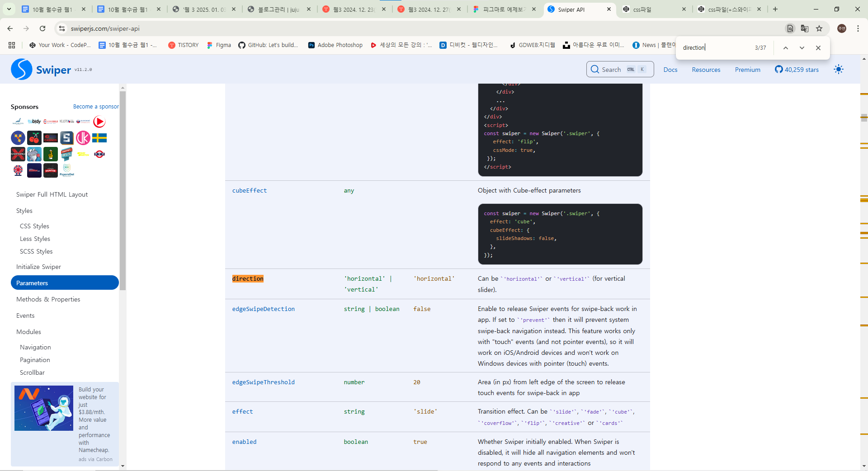Open Swiper Full HTML Layout section
The image size is (868, 471).
click(x=52, y=194)
